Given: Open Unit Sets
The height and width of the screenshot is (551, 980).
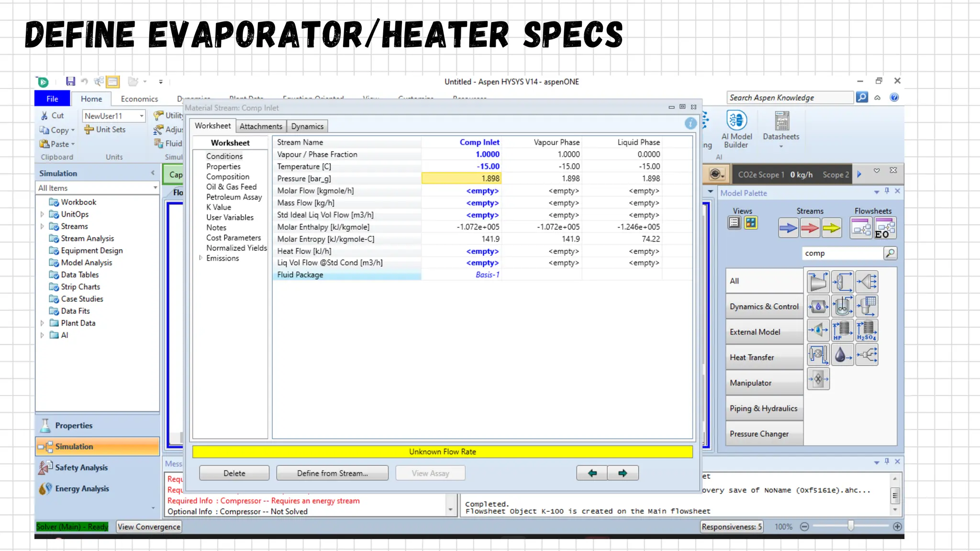Looking at the screenshot, I should click(x=105, y=129).
